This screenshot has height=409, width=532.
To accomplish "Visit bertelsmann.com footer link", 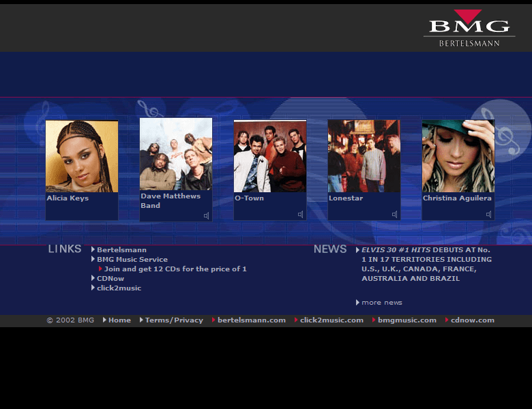I will 252,320.
